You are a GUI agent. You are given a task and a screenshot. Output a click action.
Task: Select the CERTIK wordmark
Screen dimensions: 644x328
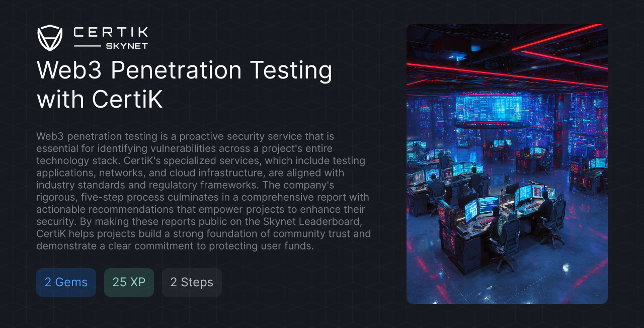110,32
